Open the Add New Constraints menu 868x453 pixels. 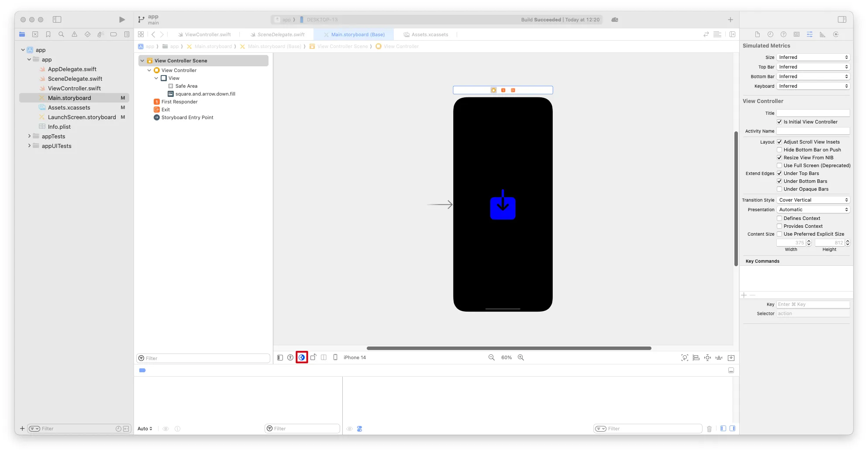pyautogui.click(x=708, y=358)
